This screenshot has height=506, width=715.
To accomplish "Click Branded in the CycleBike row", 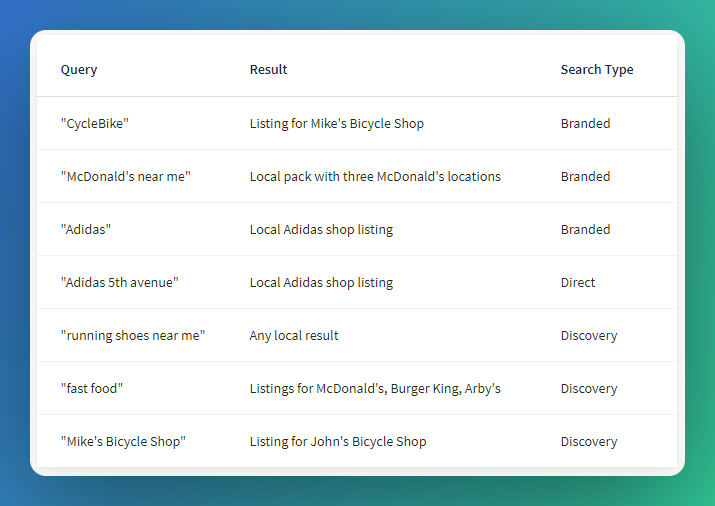I will tap(585, 124).
